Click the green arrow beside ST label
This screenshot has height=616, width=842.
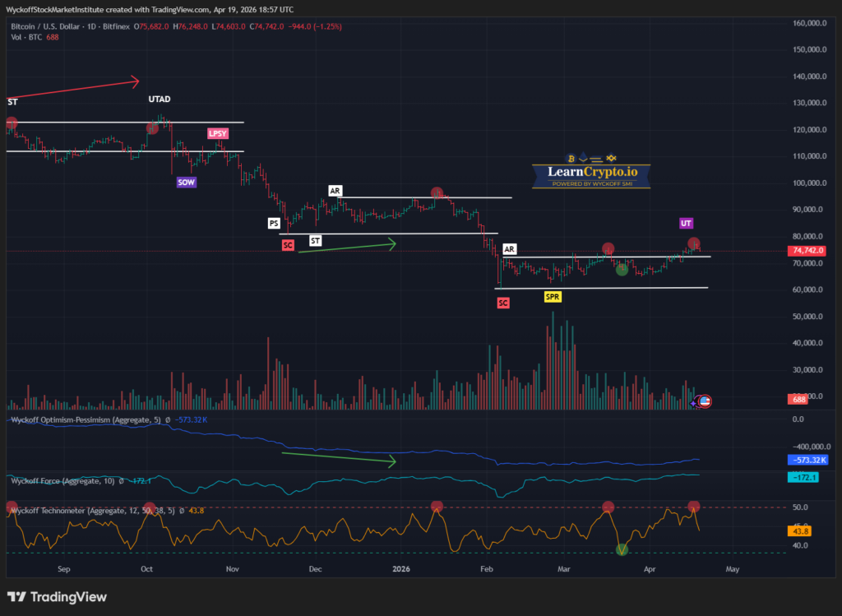point(347,246)
